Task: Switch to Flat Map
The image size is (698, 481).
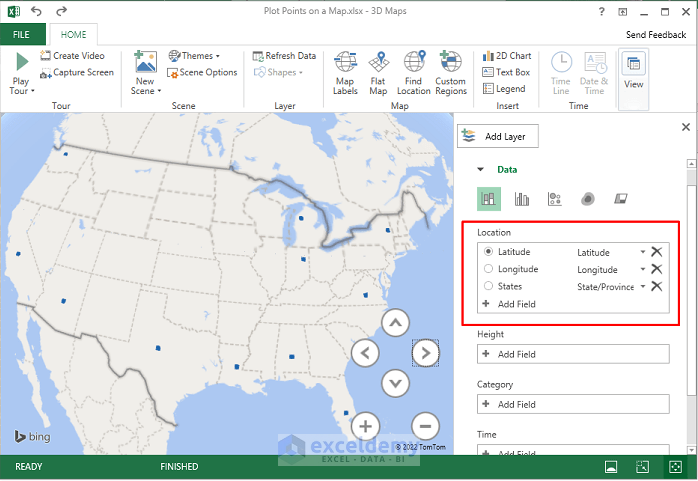Action: pyautogui.click(x=378, y=73)
